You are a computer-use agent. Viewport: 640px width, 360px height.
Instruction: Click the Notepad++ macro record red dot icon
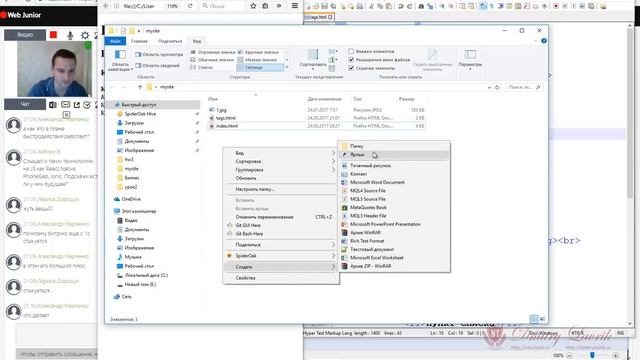pyautogui.click(x=556, y=6)
